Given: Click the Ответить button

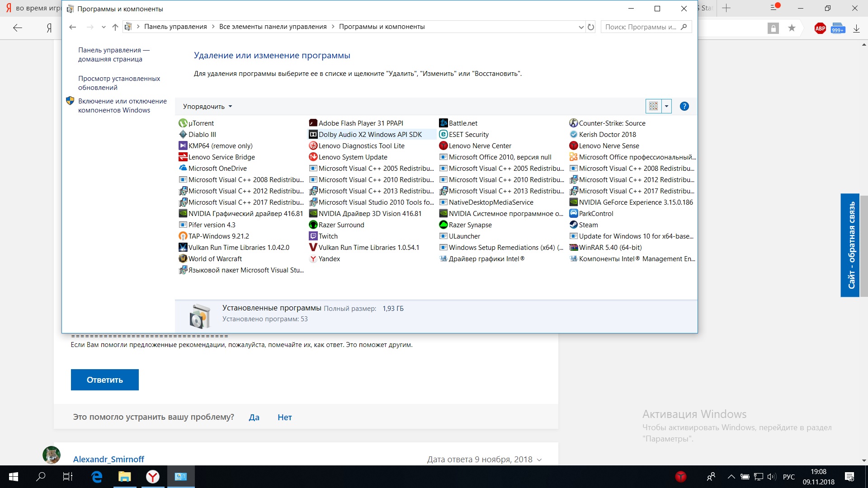Looking at the screenshot, I should click(105, 380).
